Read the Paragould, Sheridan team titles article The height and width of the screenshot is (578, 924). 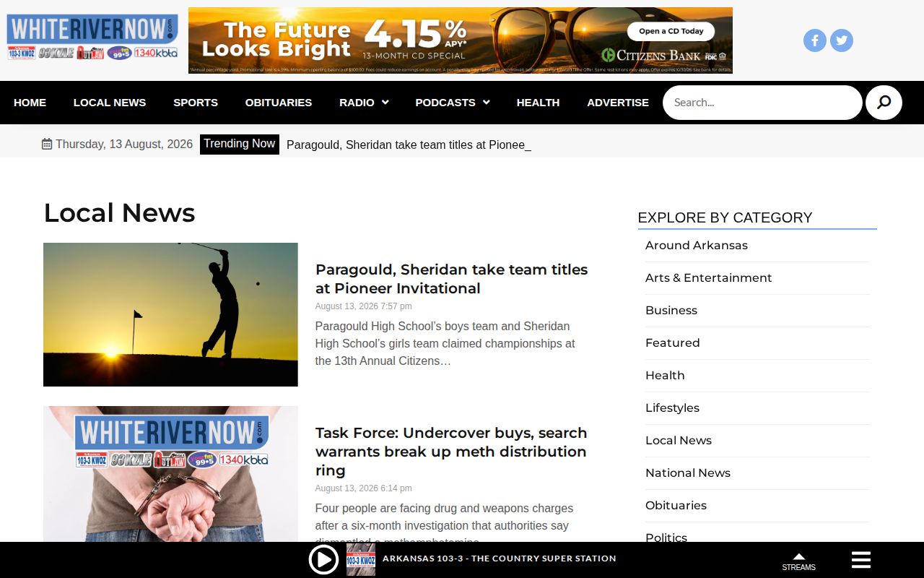pyautogui.click(x=452, y=279)
